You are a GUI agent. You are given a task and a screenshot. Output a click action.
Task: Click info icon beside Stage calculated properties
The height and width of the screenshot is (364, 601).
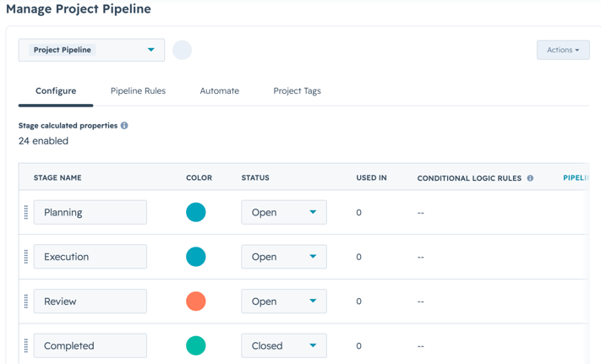coord(124,126)
